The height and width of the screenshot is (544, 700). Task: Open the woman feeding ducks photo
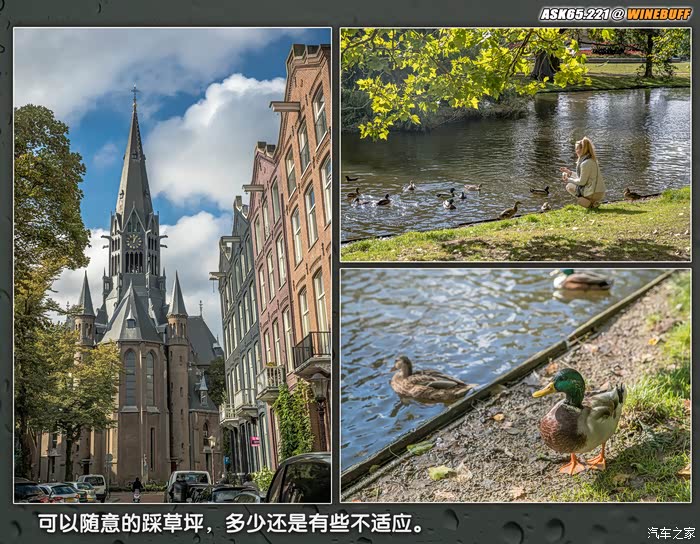coord(515,144)
